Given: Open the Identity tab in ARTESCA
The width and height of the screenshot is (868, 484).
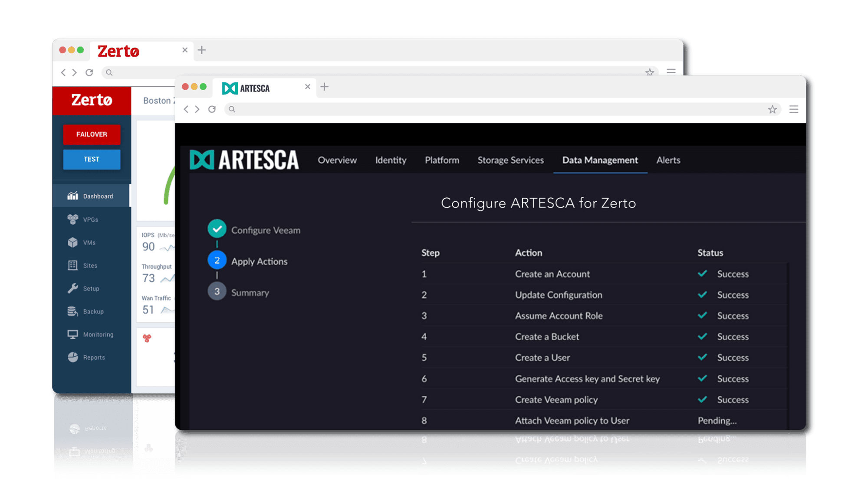Looking at the screenshot, I should tap(391, 160).
